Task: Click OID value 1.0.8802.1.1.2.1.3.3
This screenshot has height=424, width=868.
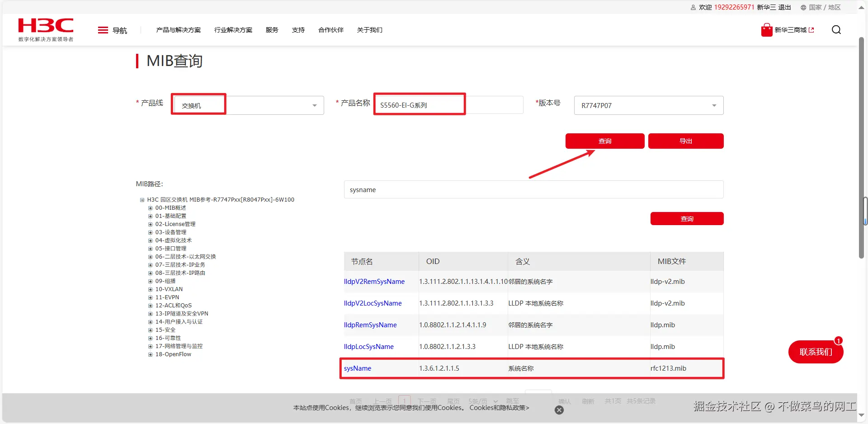Action: point(447,347)
